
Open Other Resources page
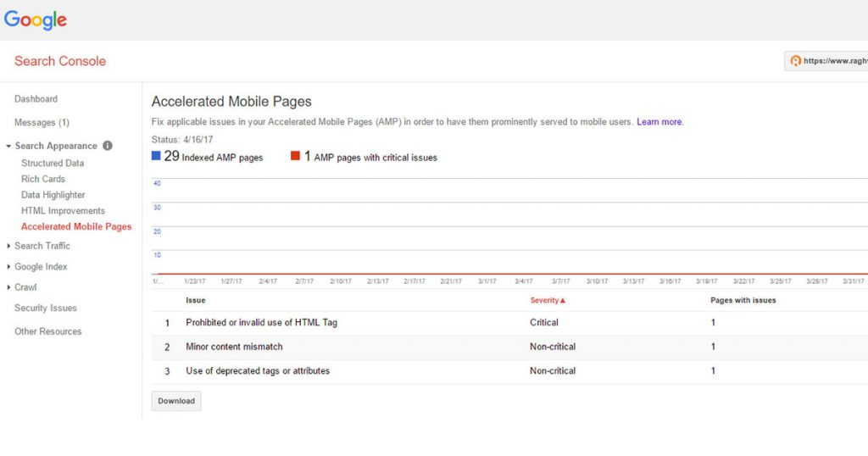click(48, 331)
